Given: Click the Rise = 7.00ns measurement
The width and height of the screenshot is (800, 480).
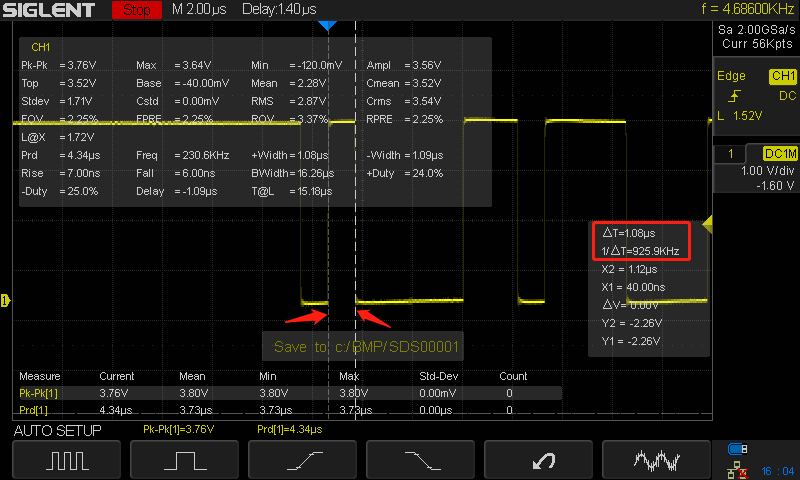Looking at the screenshot, I should [x=61, y=173].
